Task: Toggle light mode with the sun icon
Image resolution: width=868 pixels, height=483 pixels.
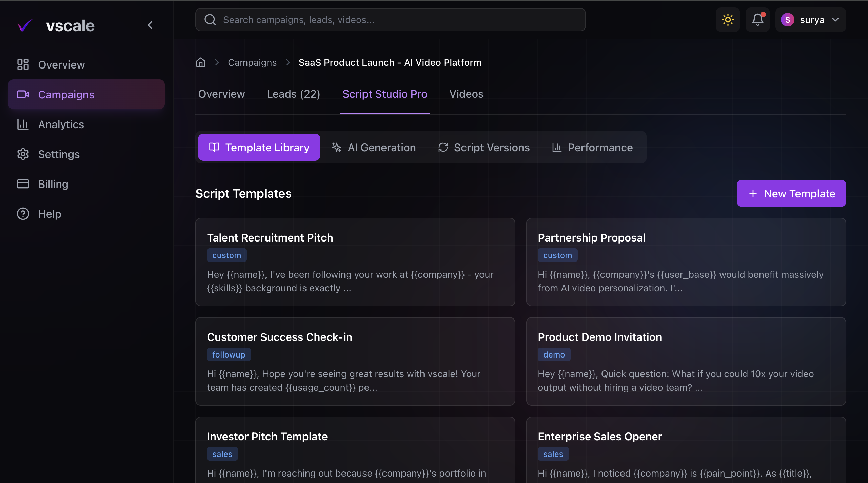Action: 727,19
